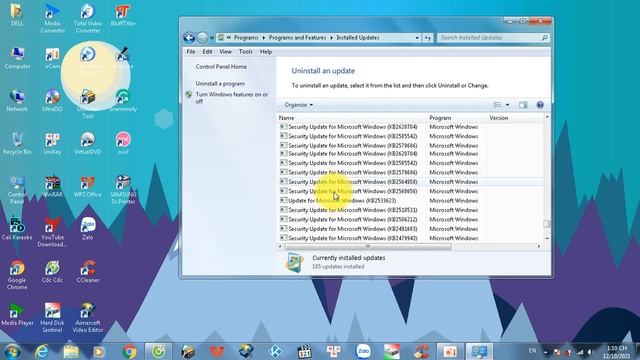Open the View menu
Image resolution: width=640 pixels, height=360 pixels.
point(225,52)
